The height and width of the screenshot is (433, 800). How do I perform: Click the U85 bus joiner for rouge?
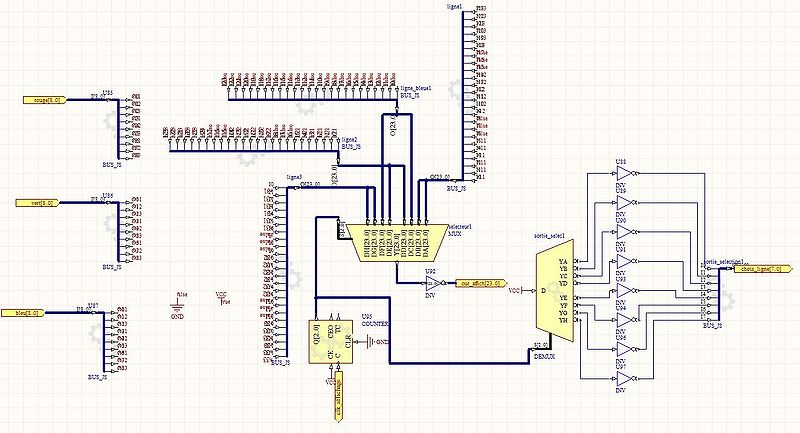(109, 128)
